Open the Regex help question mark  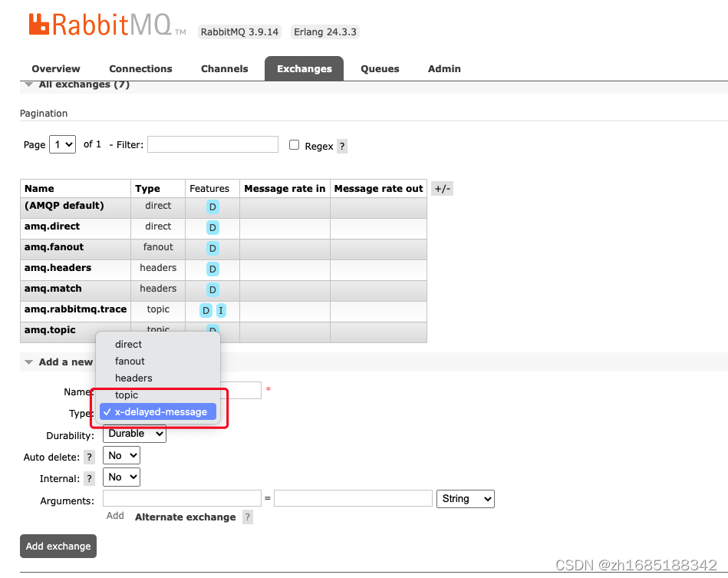click(342, 147)
